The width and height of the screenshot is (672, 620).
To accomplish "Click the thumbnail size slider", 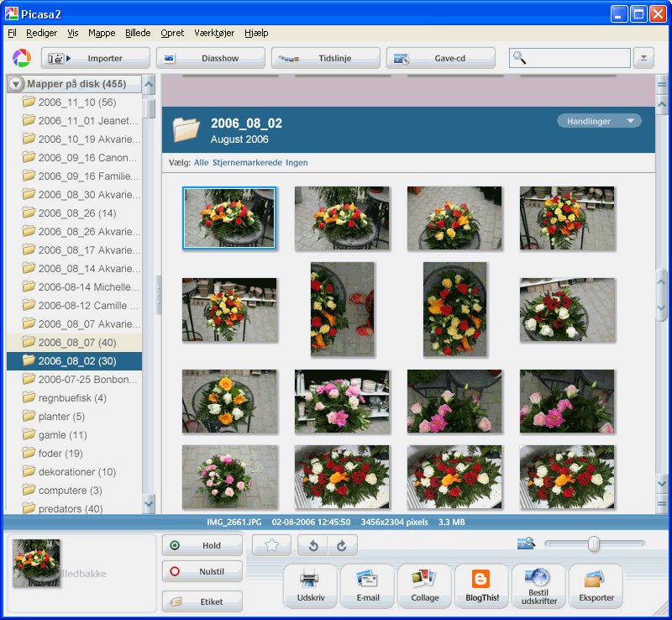I will pyautogui.click(x=594, y=544).
